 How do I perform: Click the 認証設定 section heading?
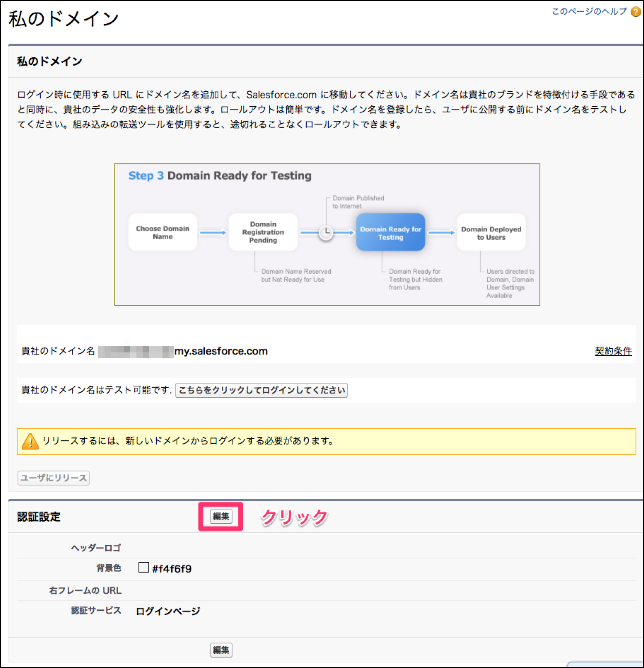coord(39,517)
